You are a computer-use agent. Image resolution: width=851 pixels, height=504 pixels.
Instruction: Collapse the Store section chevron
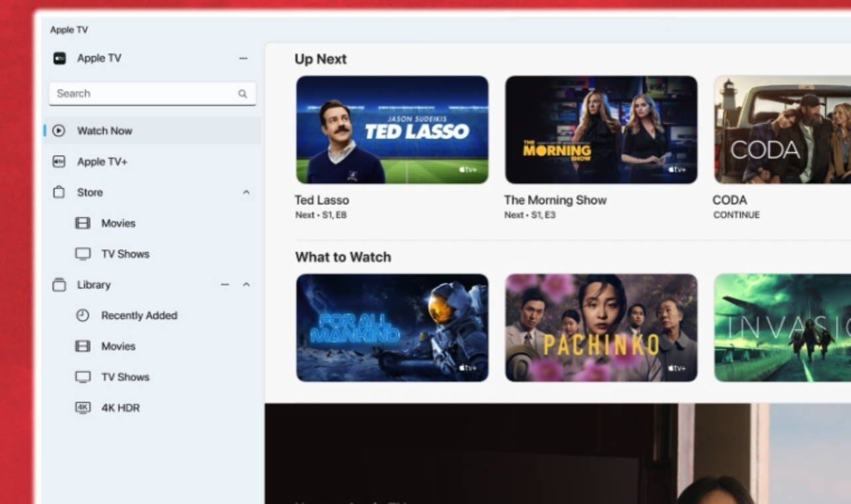pos(246,192)
